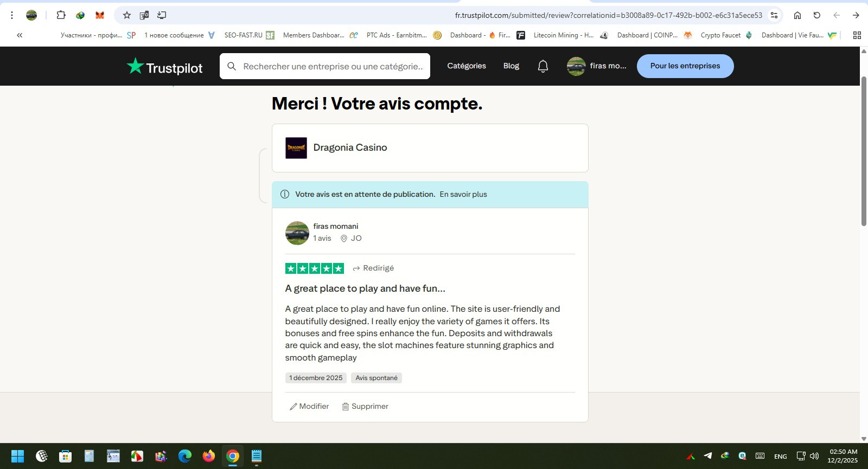Click firas momani reviewer avatar
868x469 pixels.
point(297,233)
